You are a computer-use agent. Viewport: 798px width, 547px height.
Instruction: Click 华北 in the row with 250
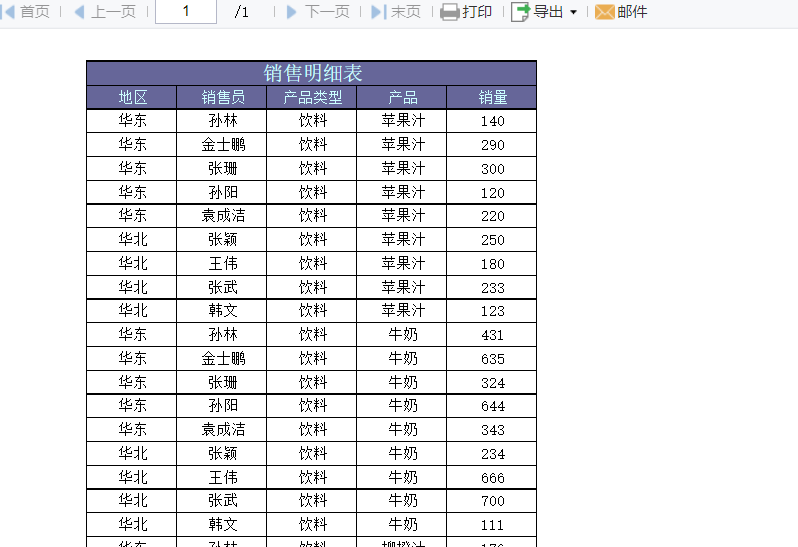(132, 240)
